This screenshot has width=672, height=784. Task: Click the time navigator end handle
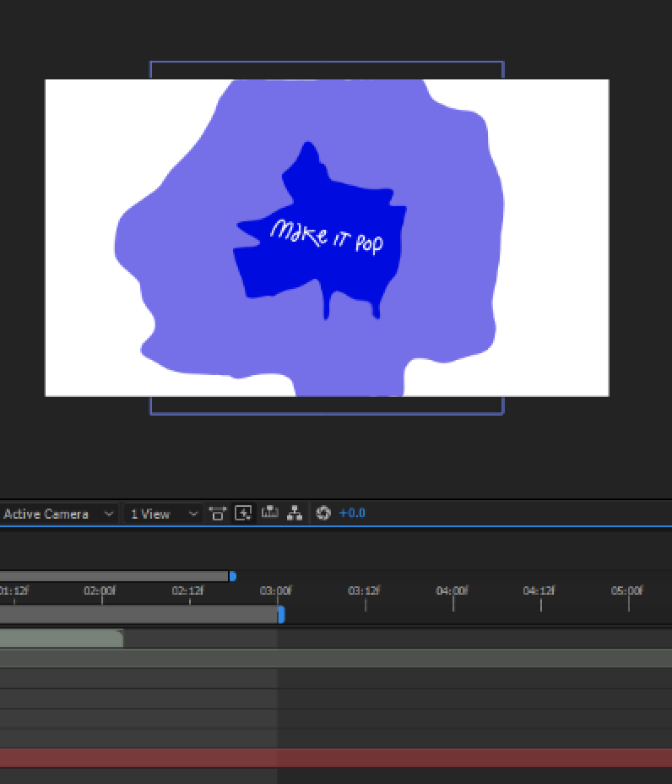[x=232, y=576]
